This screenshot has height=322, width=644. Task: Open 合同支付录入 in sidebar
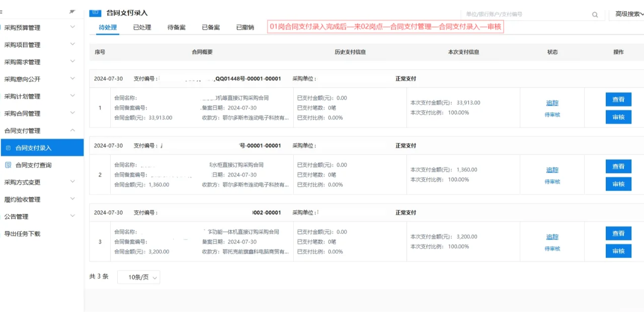coord(42,148)
